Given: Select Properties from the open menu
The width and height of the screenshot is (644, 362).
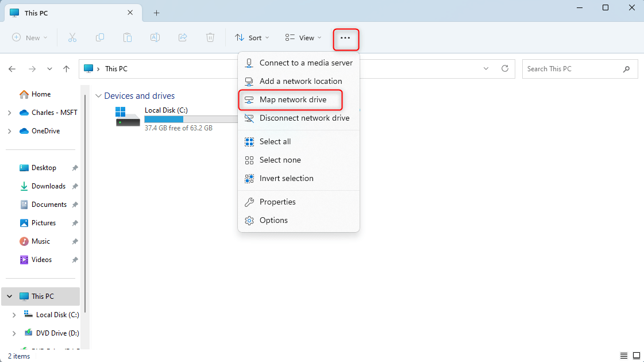Looking at the screenshot, I should coord(277,202).
